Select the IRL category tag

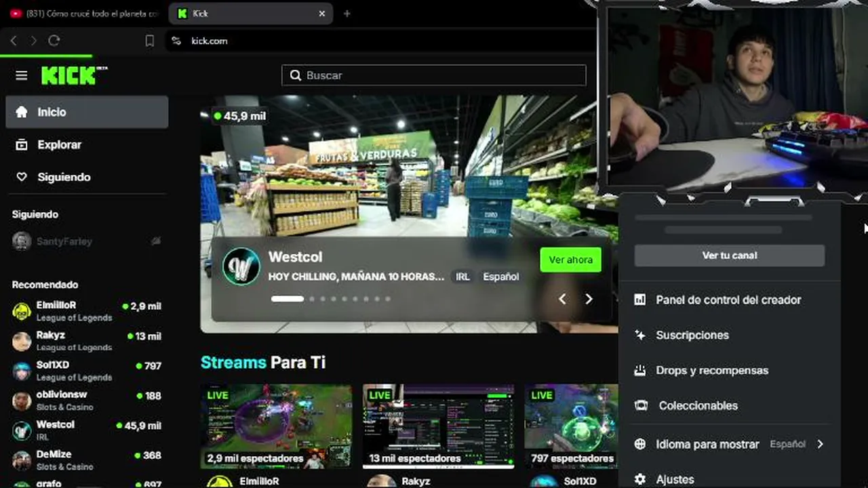click(462, 277)
